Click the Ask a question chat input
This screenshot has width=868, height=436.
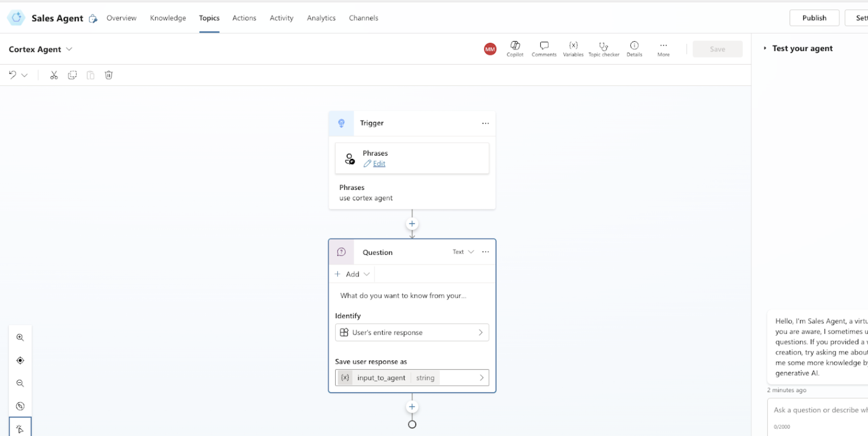818,410
